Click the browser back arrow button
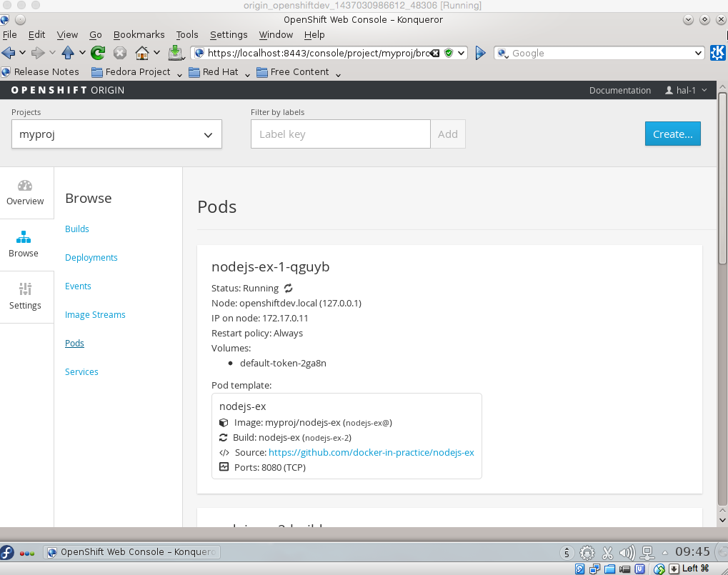The height and width of the screenshot is (575, 728). click(x=9, y=53)
